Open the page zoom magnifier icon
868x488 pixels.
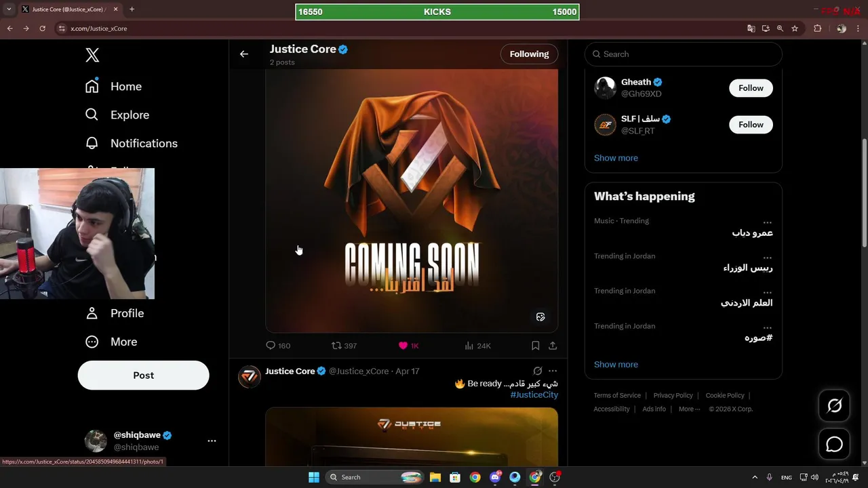[x=780, y=28]
